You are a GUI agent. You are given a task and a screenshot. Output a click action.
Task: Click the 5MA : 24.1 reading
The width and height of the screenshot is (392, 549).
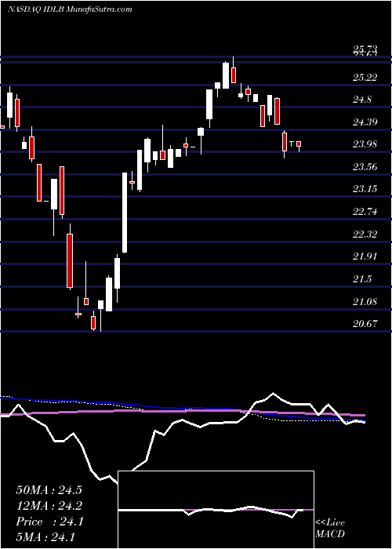[x=45, y=537]
